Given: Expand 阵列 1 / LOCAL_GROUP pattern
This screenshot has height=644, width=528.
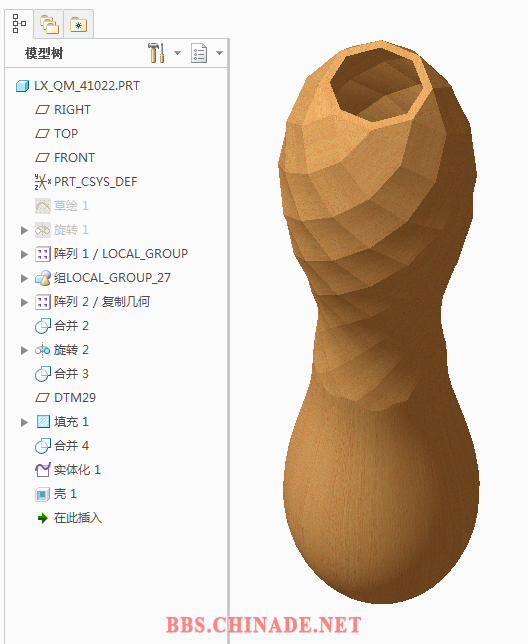Looking at the screenshot, I should pyautogui.click(x=24, y=254).
